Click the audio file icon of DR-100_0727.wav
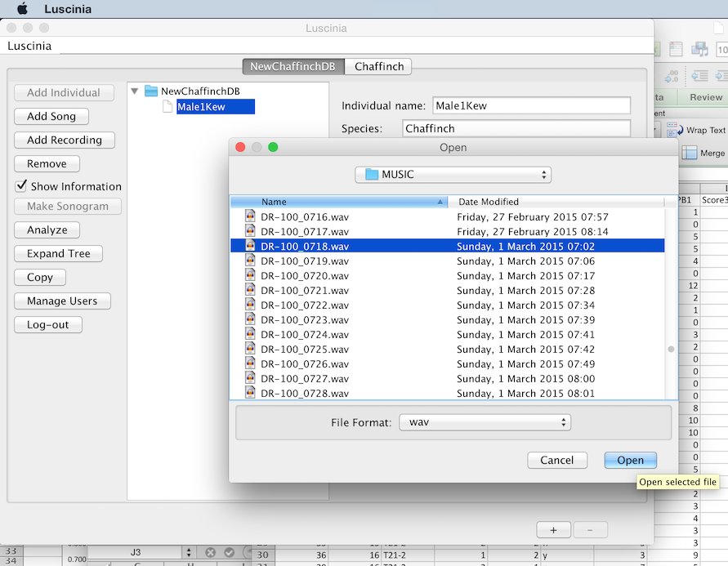 tap(250, 377)
